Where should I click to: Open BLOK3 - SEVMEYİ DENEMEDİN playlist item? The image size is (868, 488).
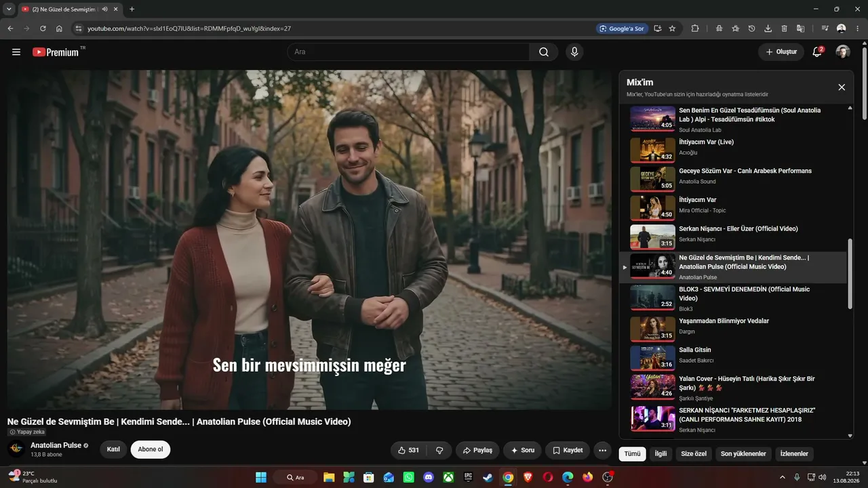732,298
